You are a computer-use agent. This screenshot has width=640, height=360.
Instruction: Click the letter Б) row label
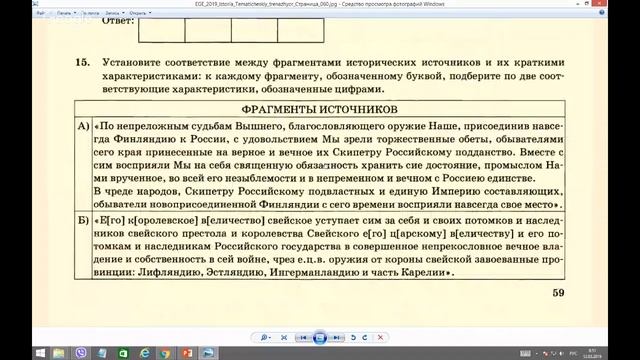83,220
